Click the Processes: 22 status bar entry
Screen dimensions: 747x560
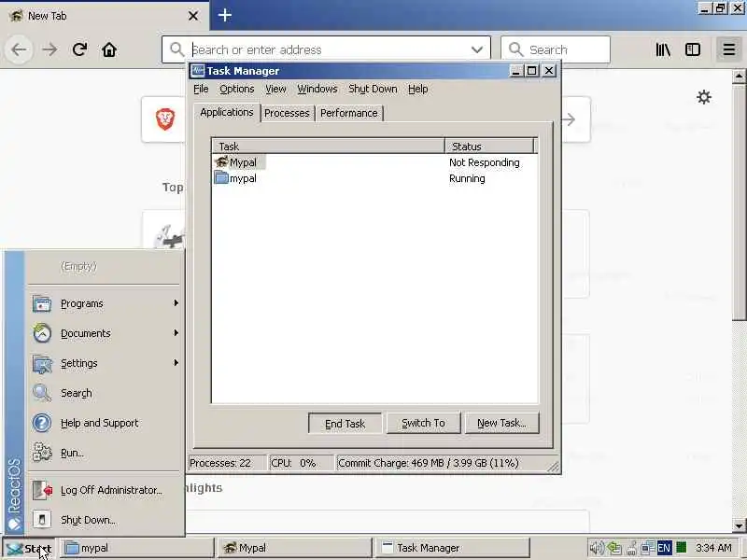coord(227,463)
